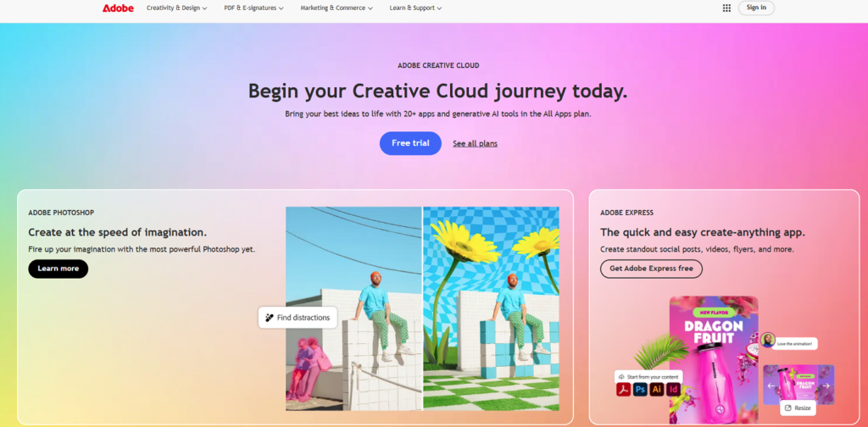Click the Photoshop Ps icon
The height and width of the screenshot is (427, 868).
click(641, 390)
